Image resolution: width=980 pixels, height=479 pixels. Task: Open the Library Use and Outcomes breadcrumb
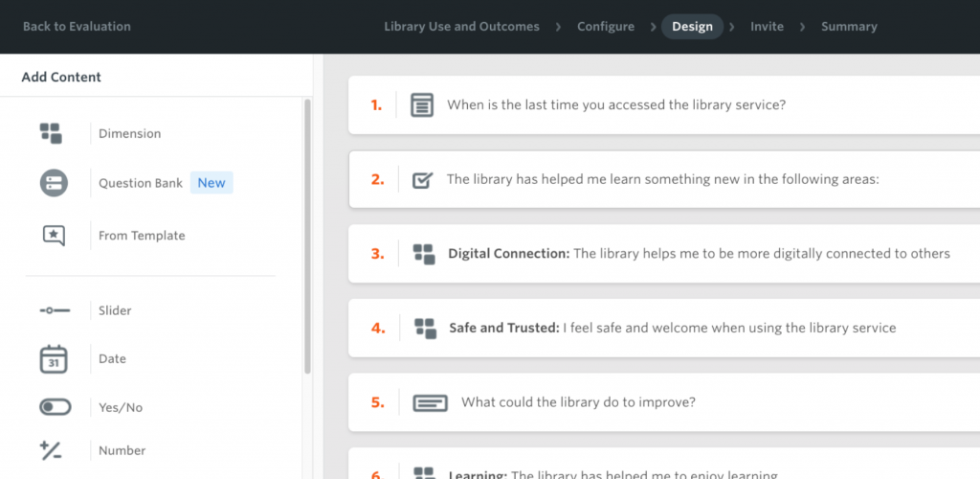pyautogui.click(x=462, y=27)
